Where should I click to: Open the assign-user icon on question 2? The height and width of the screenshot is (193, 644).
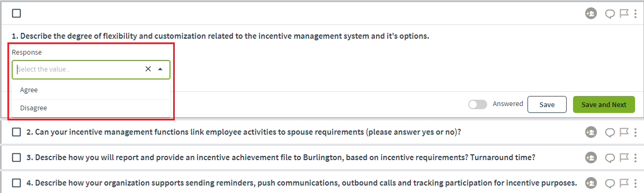(591, 131)
